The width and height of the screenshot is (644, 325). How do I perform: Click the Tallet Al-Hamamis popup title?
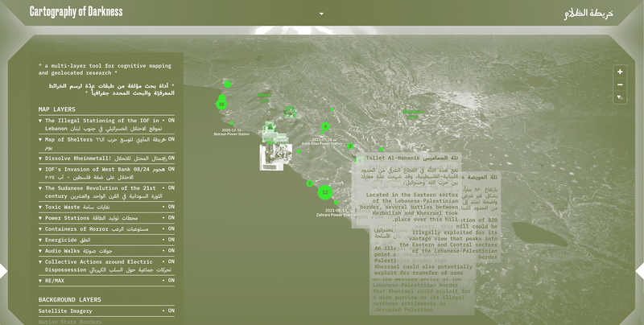[x=412, y=158]
